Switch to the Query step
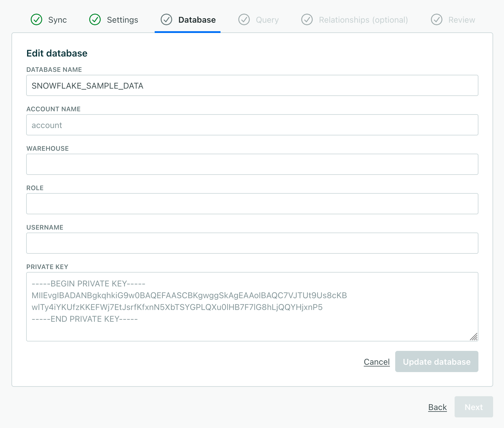The height and width of the screenshot is (428, 504). pos(258,20)
